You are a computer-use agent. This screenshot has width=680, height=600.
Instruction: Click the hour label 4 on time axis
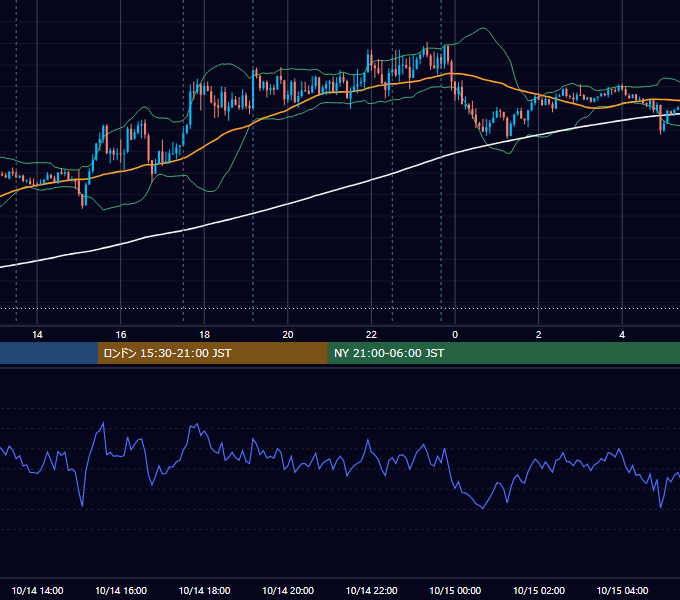[622, 335]
